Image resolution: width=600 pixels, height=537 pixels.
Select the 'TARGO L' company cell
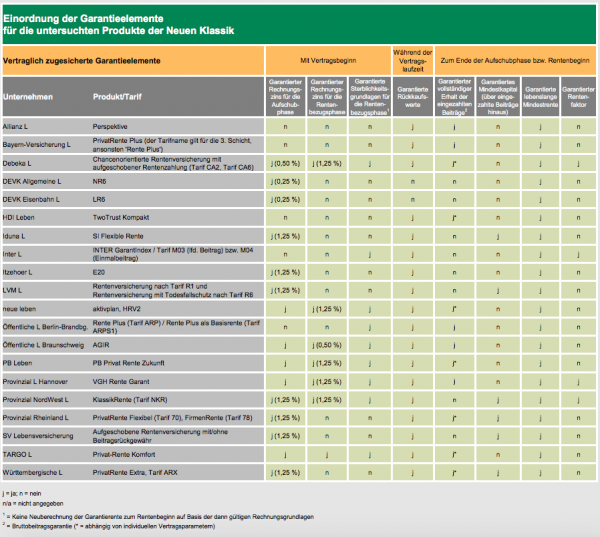click(18, 454)
